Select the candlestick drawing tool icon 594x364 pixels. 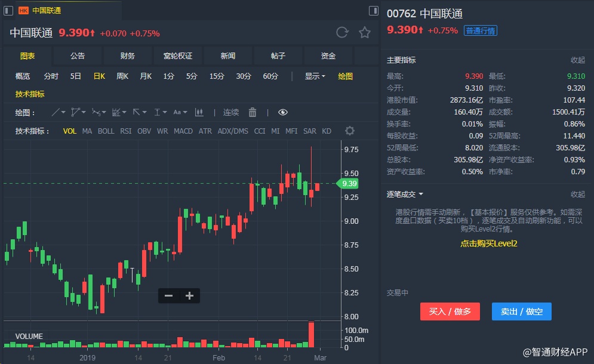[199, 112]
